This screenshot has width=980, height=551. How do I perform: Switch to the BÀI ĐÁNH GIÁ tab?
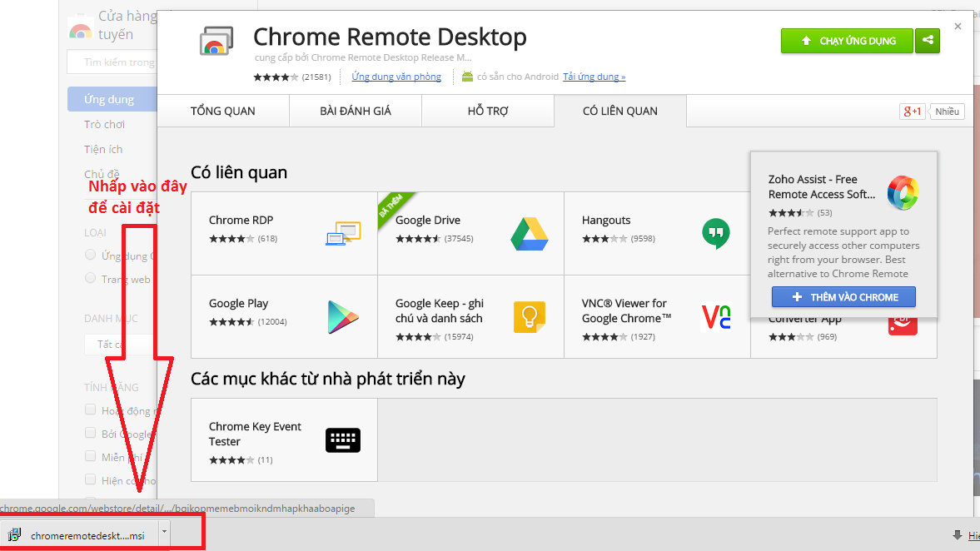pyautogui.click(x=355, y=112)
